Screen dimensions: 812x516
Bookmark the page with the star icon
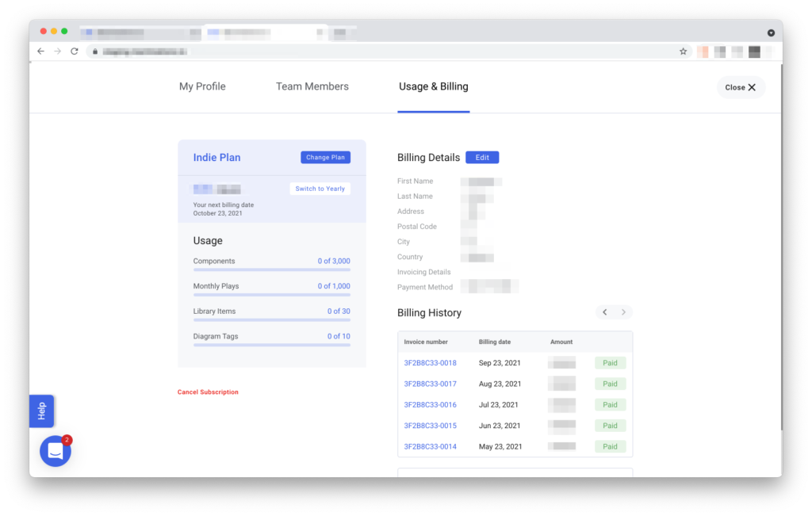coord(683,52)
